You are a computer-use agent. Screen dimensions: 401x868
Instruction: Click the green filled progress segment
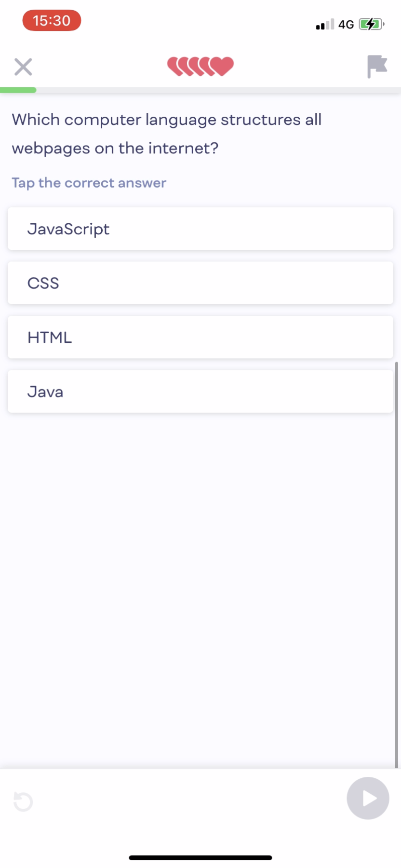pos(18,90)
